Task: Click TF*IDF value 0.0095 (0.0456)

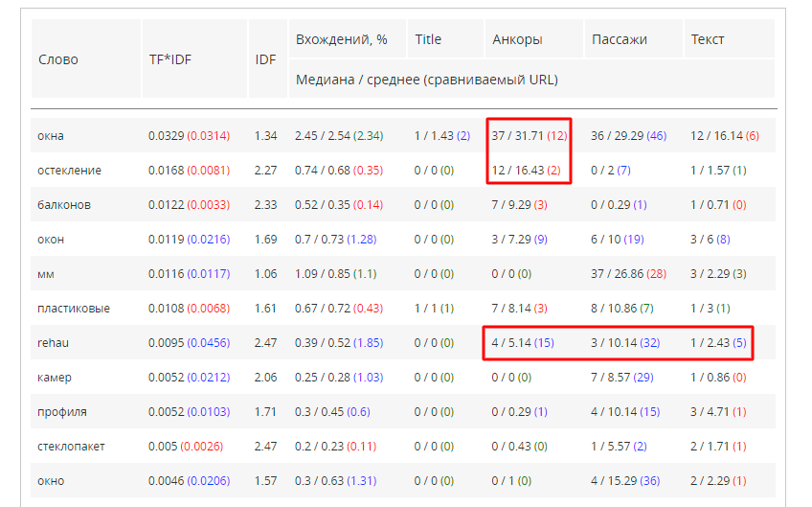Action: [x=189, y=343]
